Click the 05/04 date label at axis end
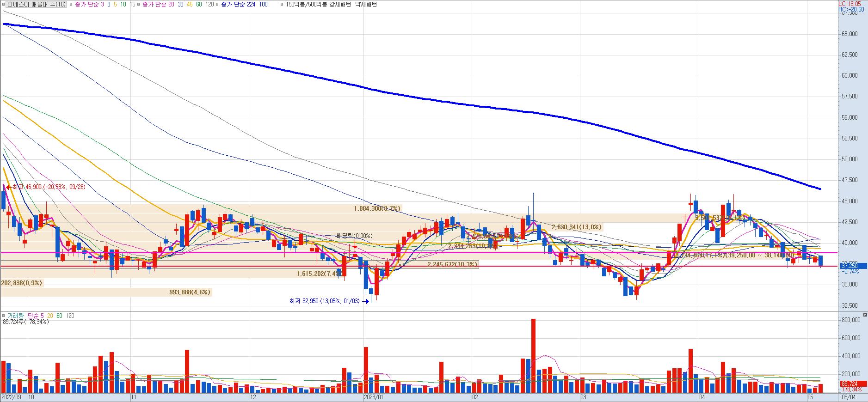 [x=848, y=397]
